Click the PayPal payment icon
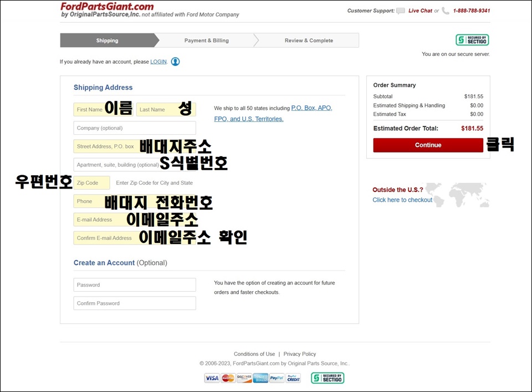This screenshot has width=532, height=392. (x=277, y=378)
